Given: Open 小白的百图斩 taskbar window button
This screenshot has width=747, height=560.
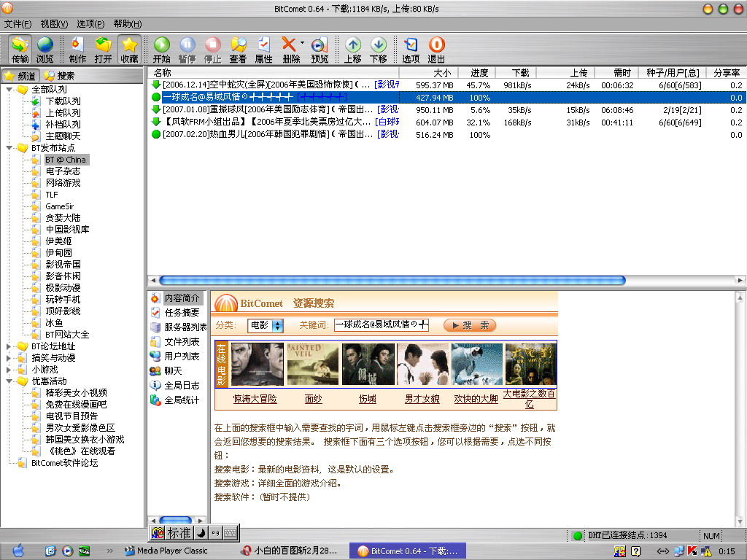Looking at the screenshot, I should click(x=290, y=551).
